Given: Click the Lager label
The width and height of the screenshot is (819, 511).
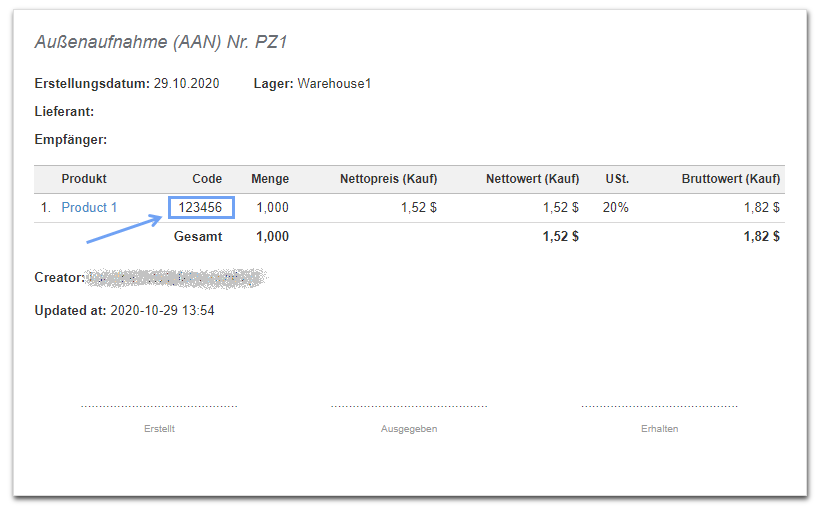Looking at the screenshot, I should coord(274,84).
